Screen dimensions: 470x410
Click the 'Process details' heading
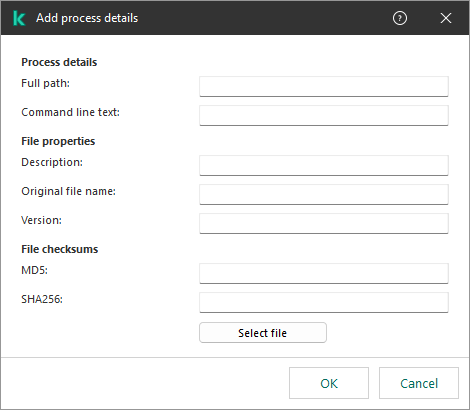pos(59,62)
